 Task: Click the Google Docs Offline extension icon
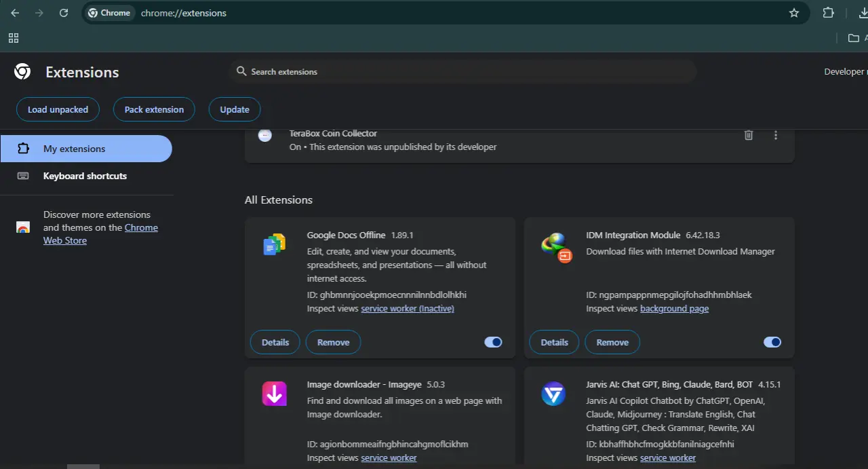(275, 244)
